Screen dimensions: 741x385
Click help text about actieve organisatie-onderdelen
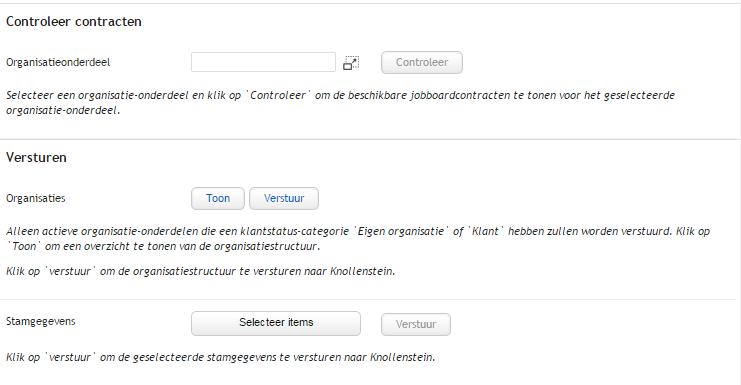(x=358, y=231)
